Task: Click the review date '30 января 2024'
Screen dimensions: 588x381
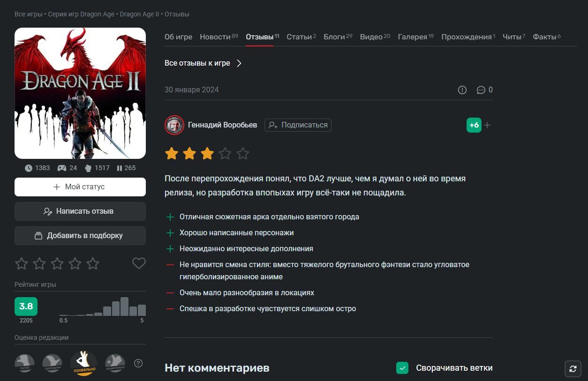Action: pos(192,90)
